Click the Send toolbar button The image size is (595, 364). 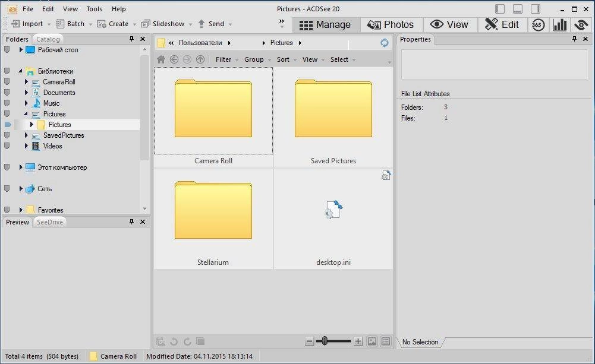pyautogui.click(x=211, y=24)
